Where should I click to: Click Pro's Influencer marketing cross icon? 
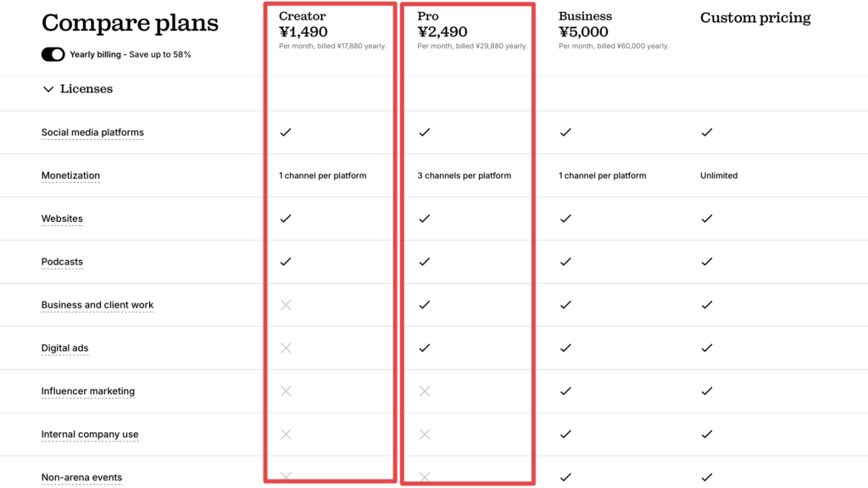click(425, 391)
